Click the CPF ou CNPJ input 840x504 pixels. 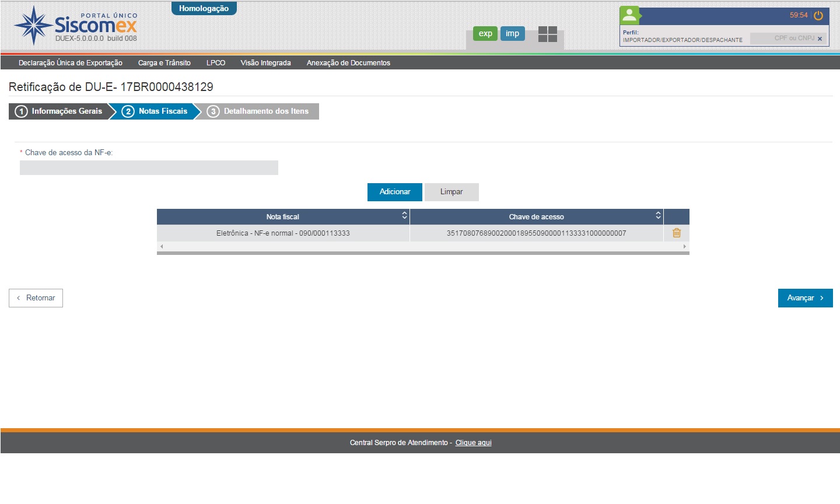click(x=788, y=38)
